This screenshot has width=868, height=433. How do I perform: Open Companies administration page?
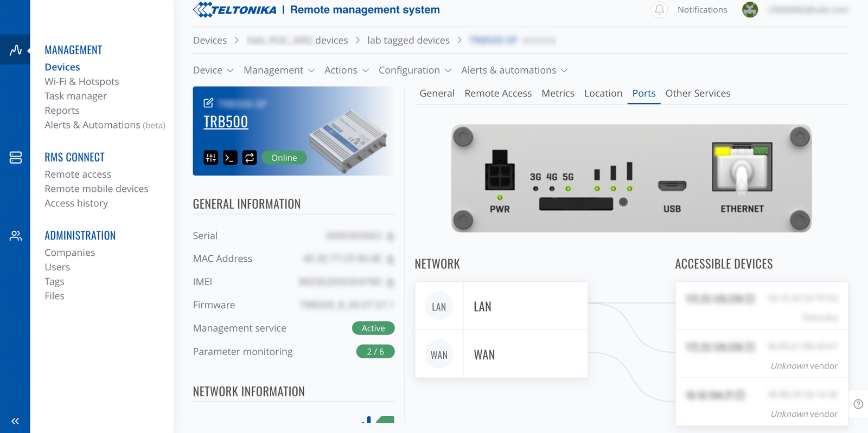(69, 253)
